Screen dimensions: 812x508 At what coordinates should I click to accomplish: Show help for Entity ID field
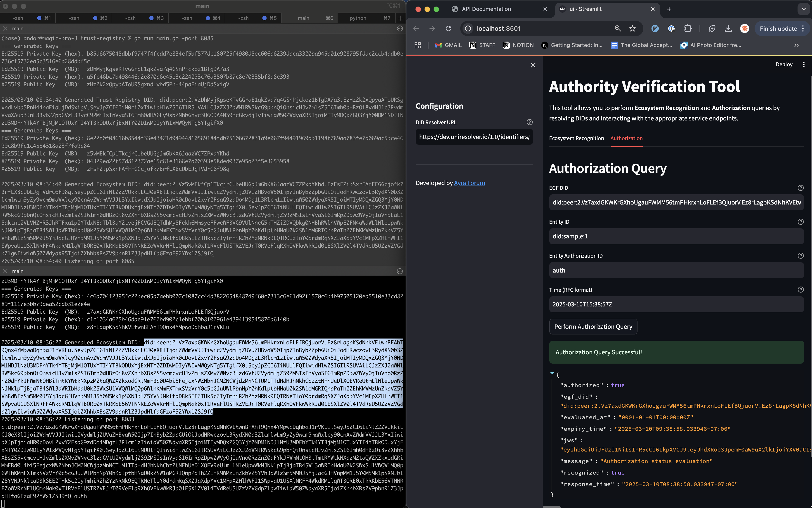(x=800, y=222)
